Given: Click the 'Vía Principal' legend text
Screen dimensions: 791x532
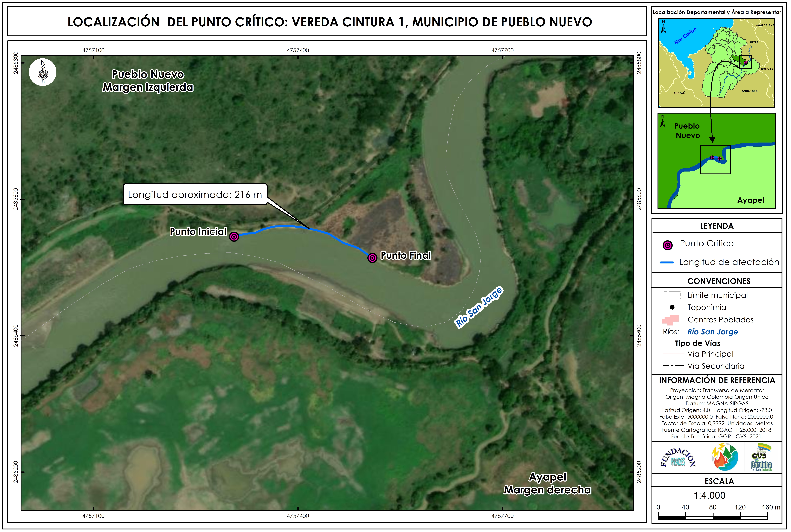Looking at the screenshot, I should [710, 354].
